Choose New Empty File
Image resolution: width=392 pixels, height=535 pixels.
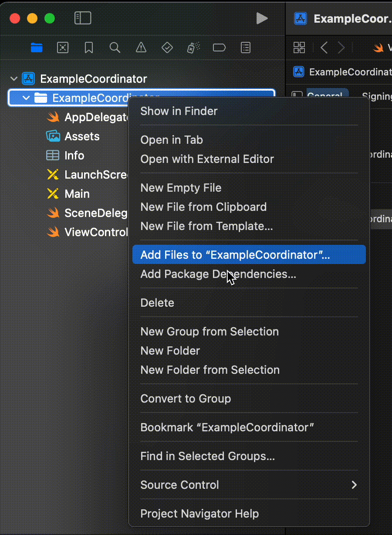tap(249, 188)
